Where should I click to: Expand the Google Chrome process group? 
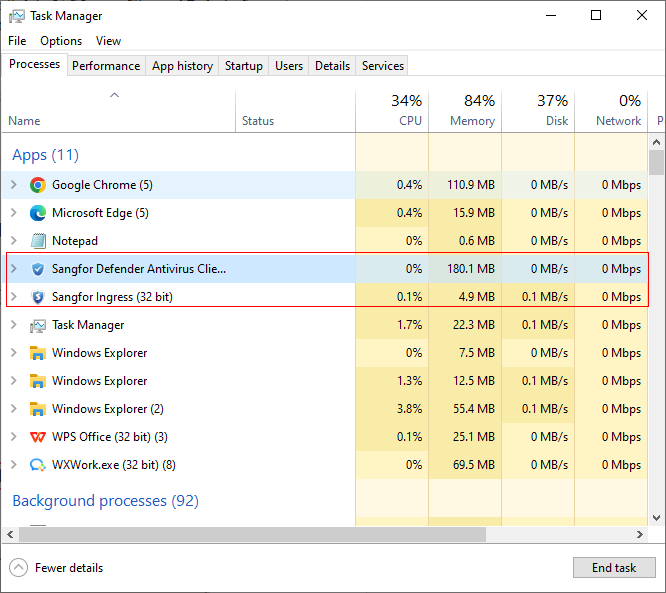[13, 185]
